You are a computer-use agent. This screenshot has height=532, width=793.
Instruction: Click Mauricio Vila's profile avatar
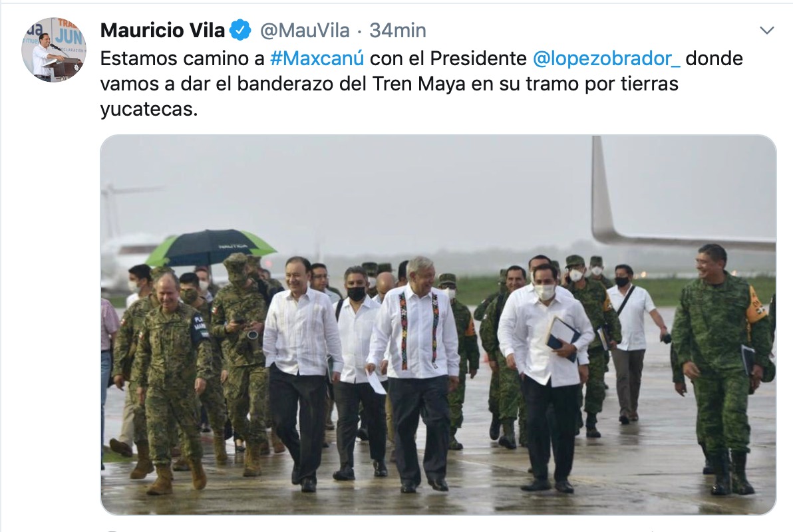pyautogui.click(x=54, y=50)
